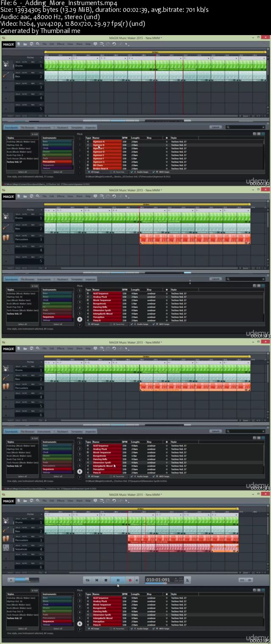Click the 010:01:091 time display
The width and height of the screenshot is (271, 644).
click(x=158, y=580)
